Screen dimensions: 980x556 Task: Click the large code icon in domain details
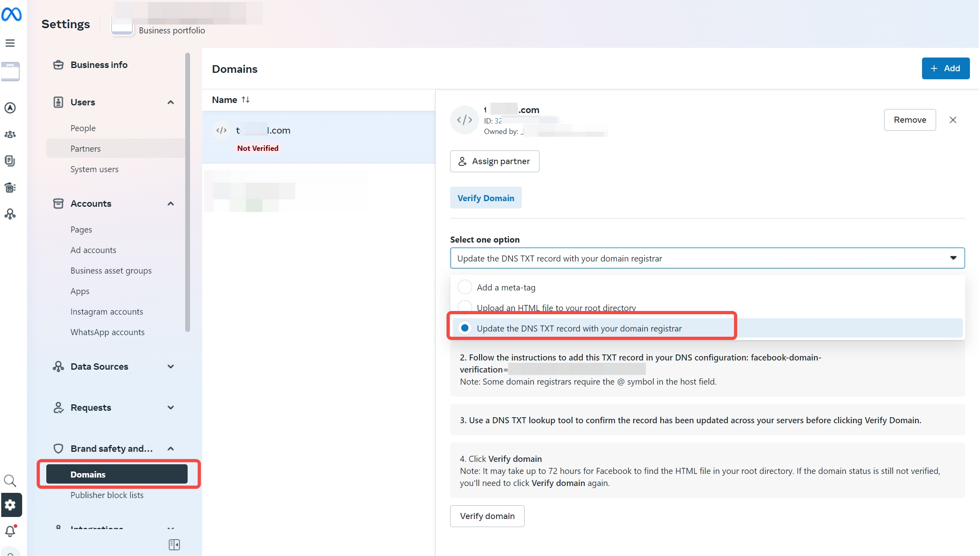(465, 120)
